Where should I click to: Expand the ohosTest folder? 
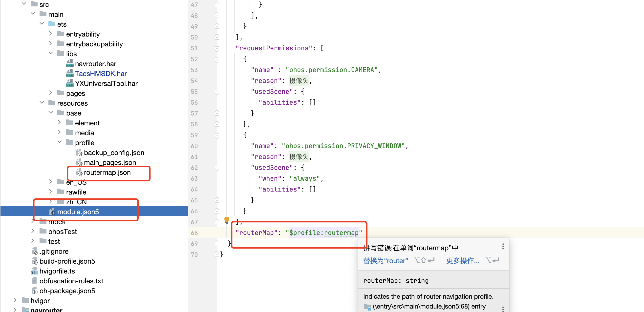[x=33, y=231]
